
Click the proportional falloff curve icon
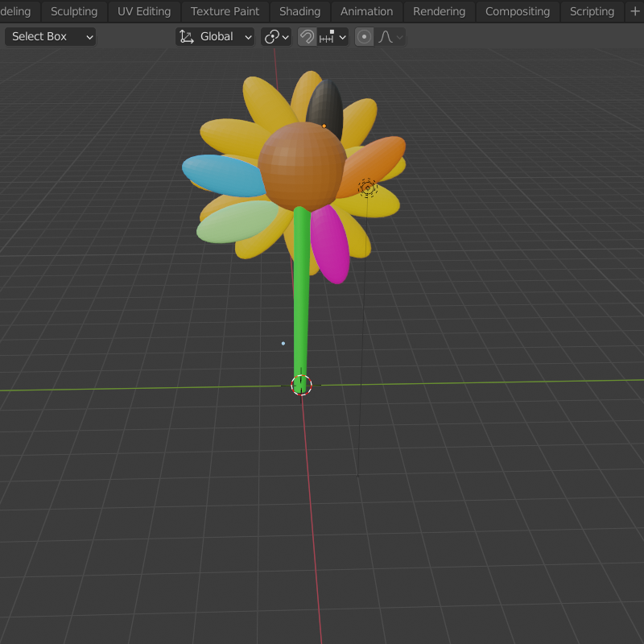tap(386, 37)
